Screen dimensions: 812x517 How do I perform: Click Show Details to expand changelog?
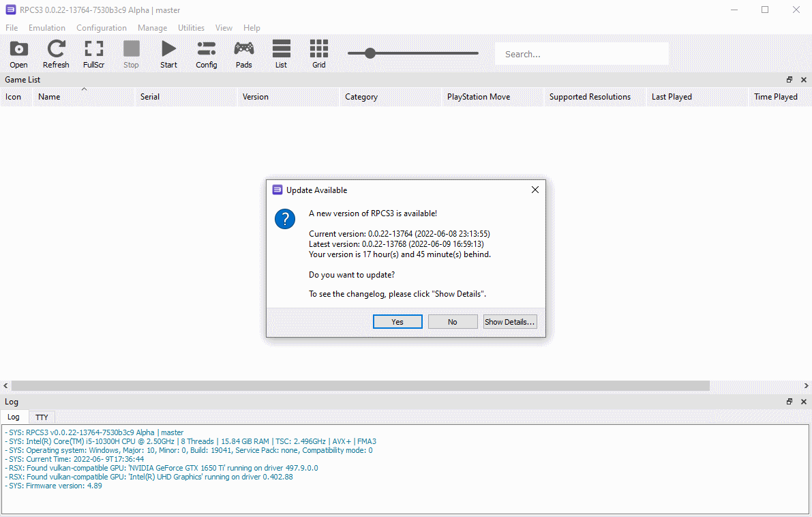click(510, 322)
